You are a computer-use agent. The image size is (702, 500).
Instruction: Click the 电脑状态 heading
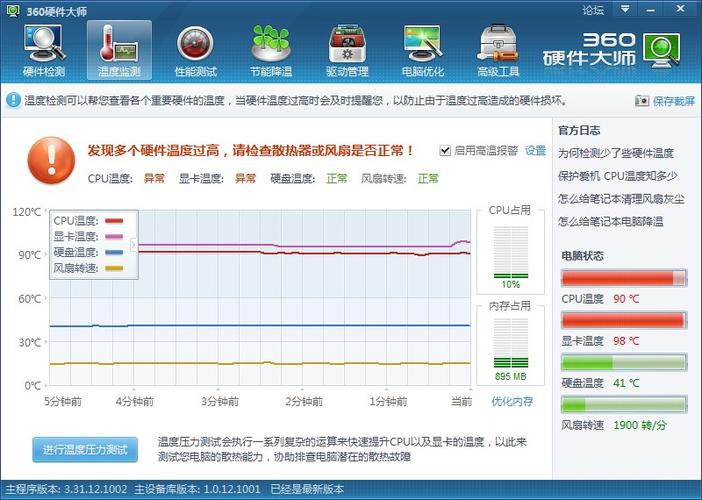(x=582, y=256)
